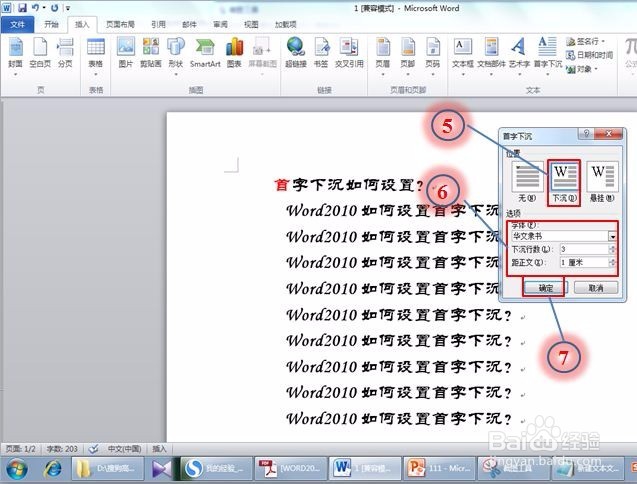Open the Shapes (形状) gallery
Viewport: 637px width, 484px height.
coord(176,56)
